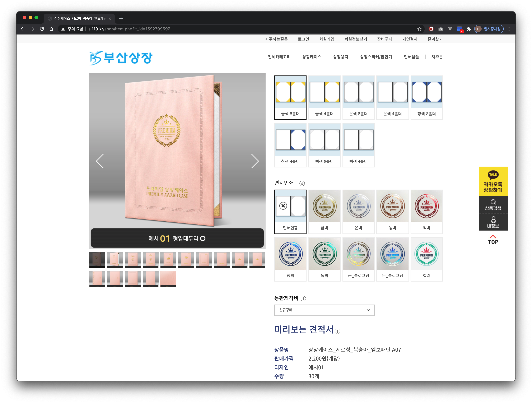Select 인쇄안함 print option
The width and height of the screenshot is (532, 403).
click(x=290, y=211)
